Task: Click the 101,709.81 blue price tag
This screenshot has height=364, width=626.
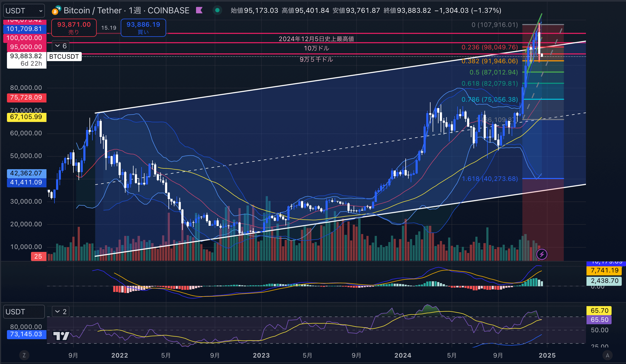Action: coord(25,29)
